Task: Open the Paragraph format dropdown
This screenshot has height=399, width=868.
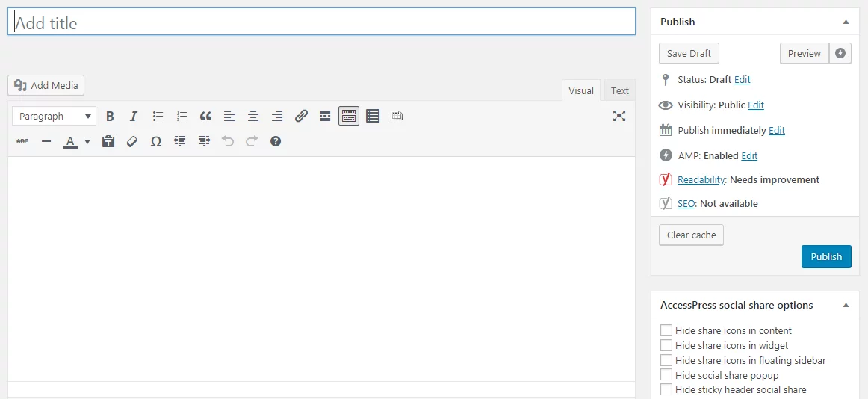Action: click(x=54, y=116)
